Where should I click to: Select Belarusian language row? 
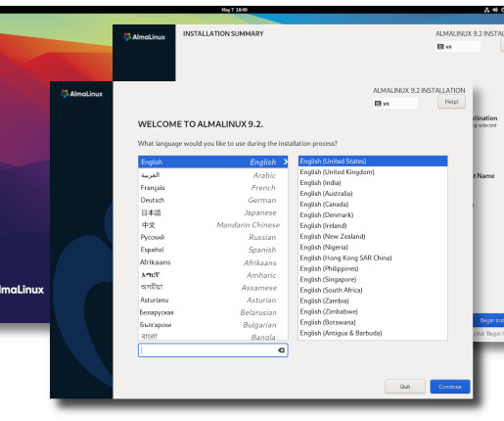pyautogui.click(x=213, y=312)
